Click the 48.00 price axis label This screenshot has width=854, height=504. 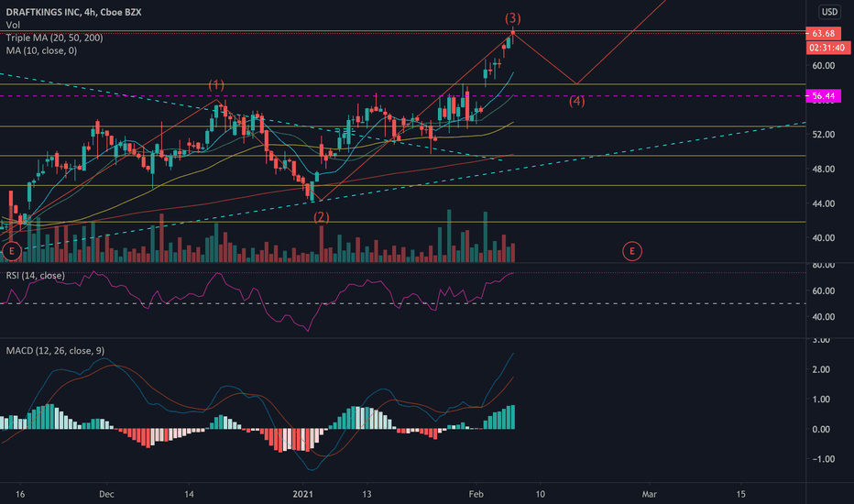coord(823,170)
